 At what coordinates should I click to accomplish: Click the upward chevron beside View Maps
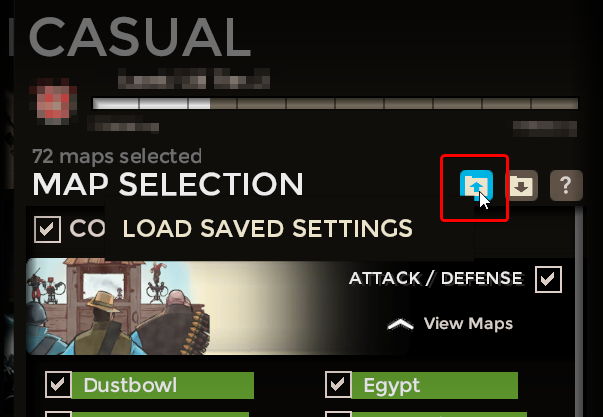coord(400,324)
